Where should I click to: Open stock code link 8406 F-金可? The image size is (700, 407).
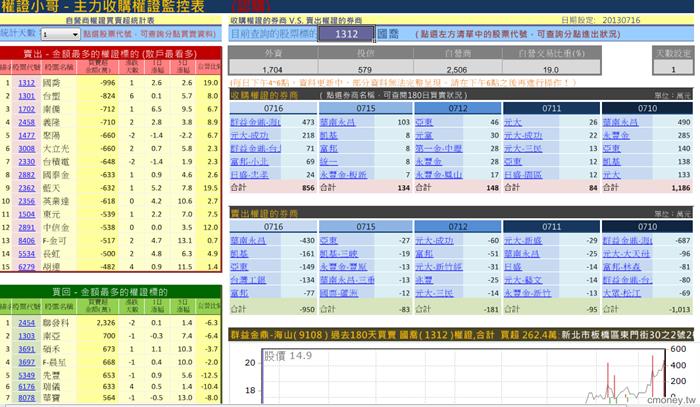[26, 241]
